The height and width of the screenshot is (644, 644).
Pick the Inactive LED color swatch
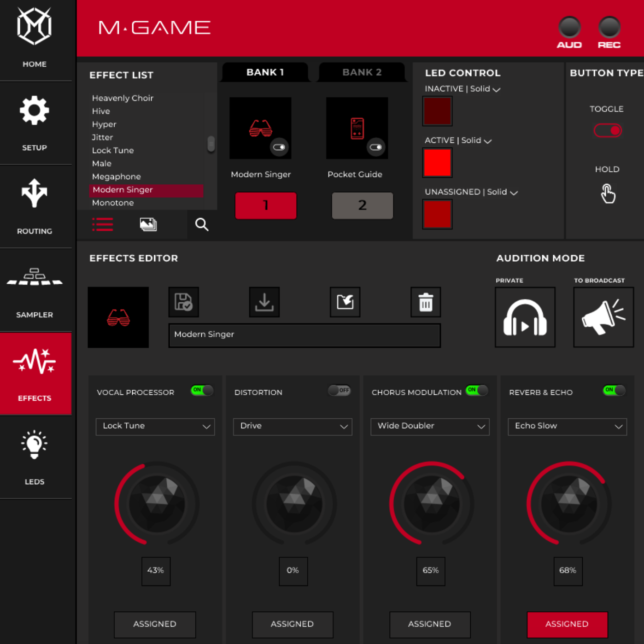click(437, 111)
